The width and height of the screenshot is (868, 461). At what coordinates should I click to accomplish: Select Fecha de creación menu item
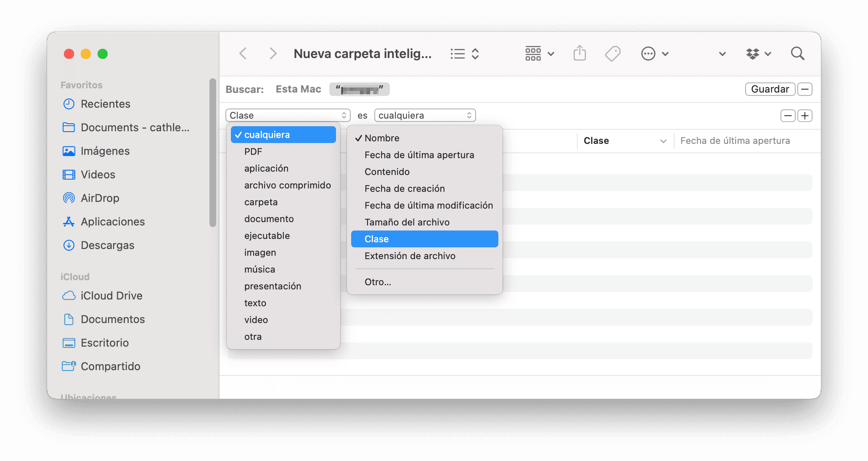pos(425,188)
